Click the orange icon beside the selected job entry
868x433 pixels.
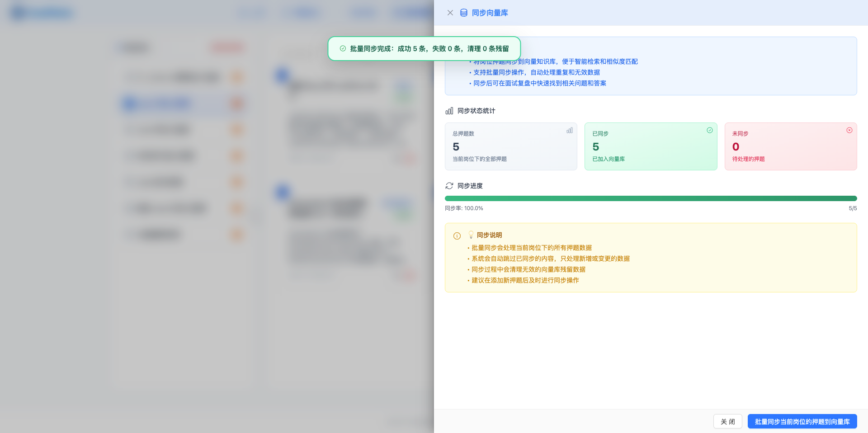coord(237,104)
